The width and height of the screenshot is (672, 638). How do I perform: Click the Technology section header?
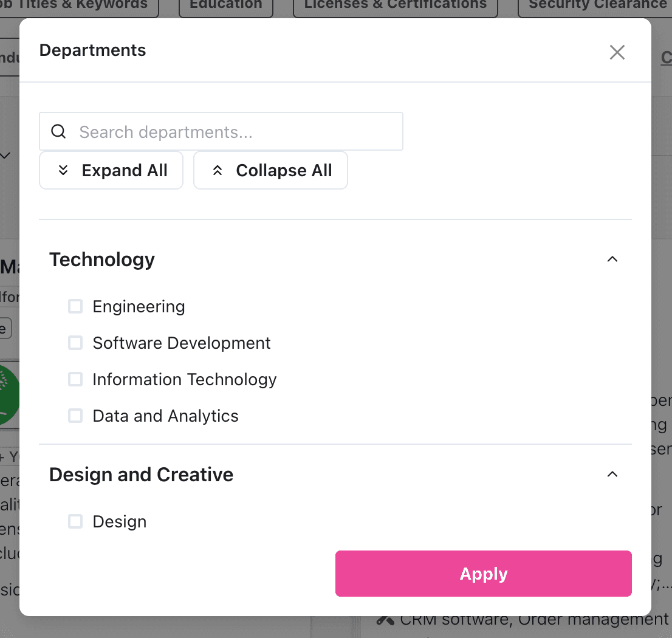[x=102, y=259]
